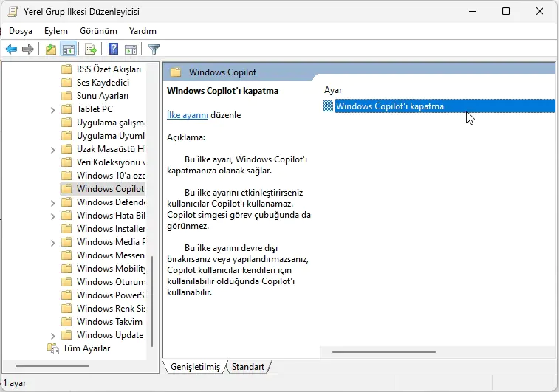Click the 'İlke ayarını' link
Screen dimensions: 559x392
pyautogui.click(x=188, y=115)
